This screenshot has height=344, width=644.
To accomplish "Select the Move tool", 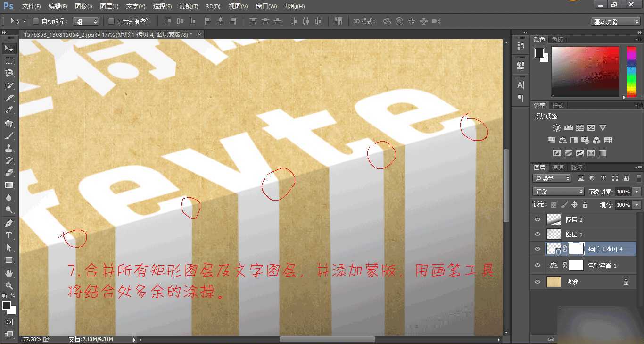I will click(x=8, y=48).
